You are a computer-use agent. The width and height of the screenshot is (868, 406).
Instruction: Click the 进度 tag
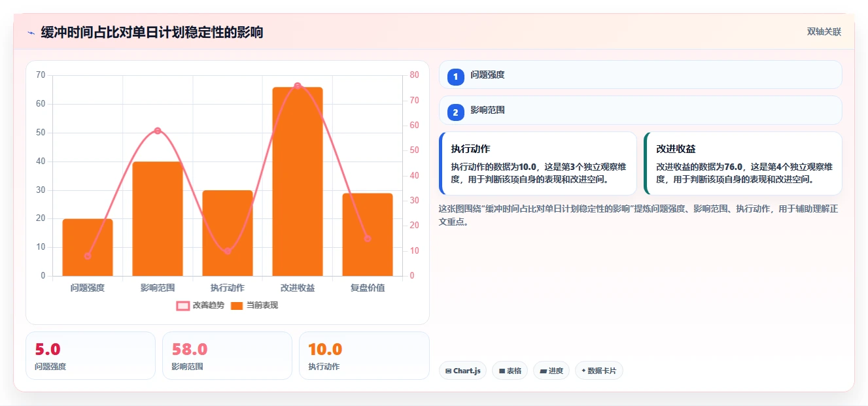pyautogui.click(x=551, y=371)
